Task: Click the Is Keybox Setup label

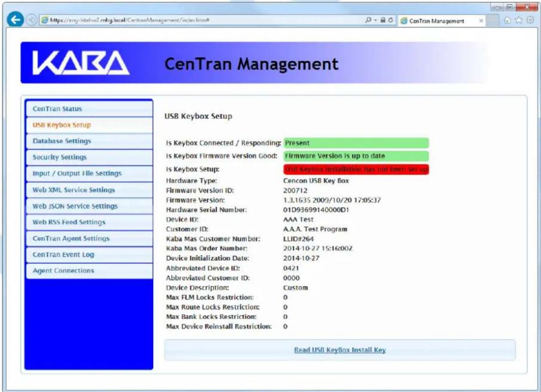Action: pos(192,170)
